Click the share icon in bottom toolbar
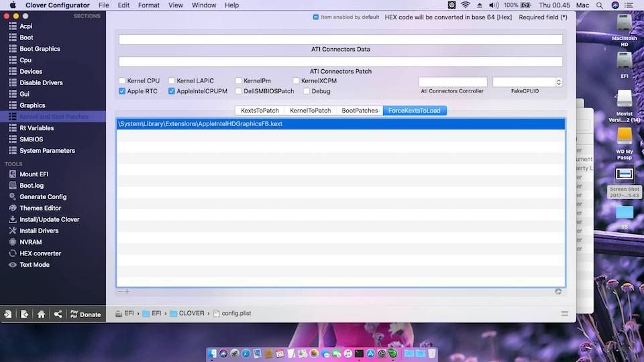The width and height of the screenshot is (644, 362). [58, 314]
